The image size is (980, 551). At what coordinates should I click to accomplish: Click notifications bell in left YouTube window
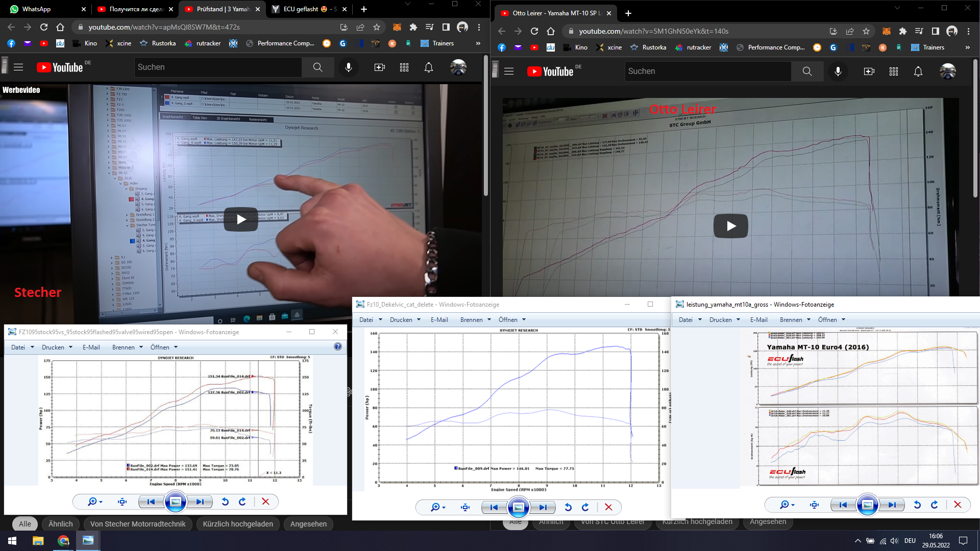coord(429,67)
